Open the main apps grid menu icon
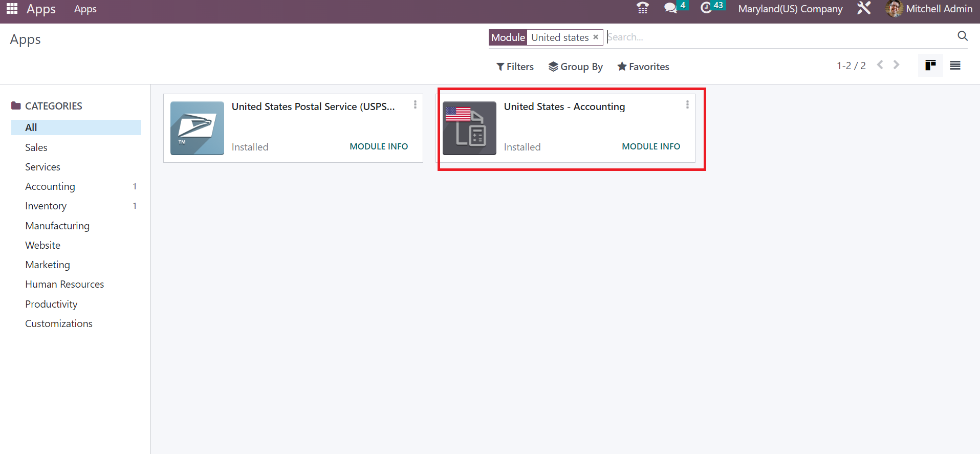 pyautogui.click(x=12, y=9)
